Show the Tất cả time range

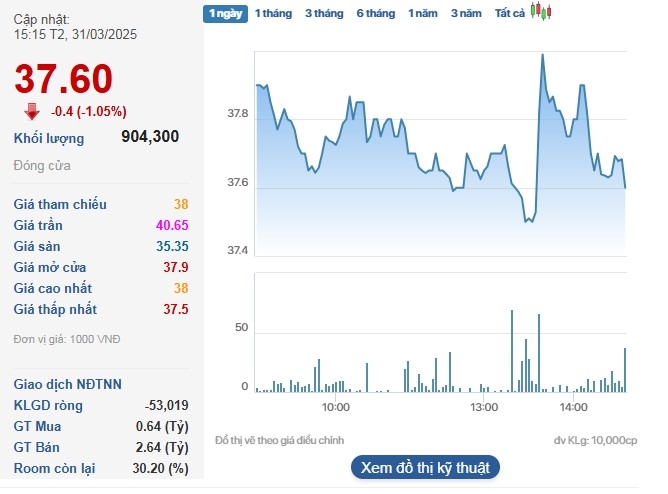[510, 13]
